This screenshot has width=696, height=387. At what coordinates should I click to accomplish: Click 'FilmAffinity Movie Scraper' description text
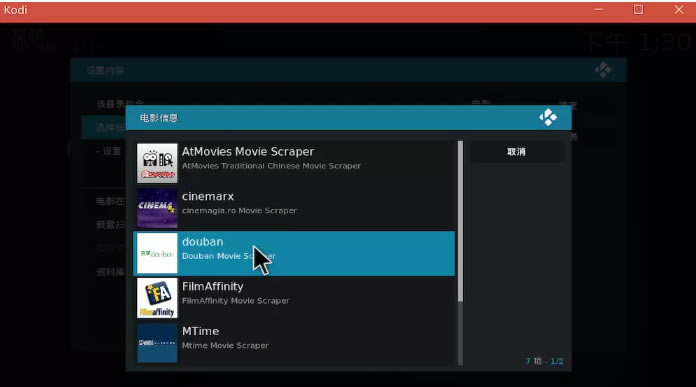click(235, 301)
